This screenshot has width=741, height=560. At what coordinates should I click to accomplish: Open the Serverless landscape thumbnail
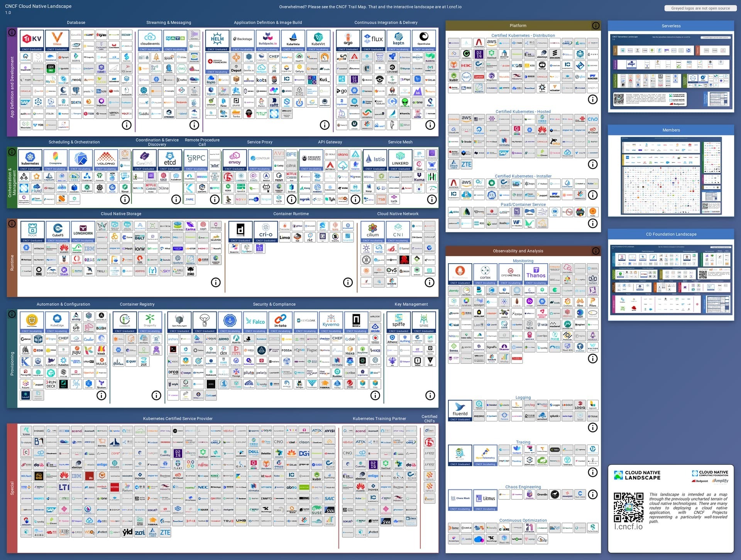(671, 71)
